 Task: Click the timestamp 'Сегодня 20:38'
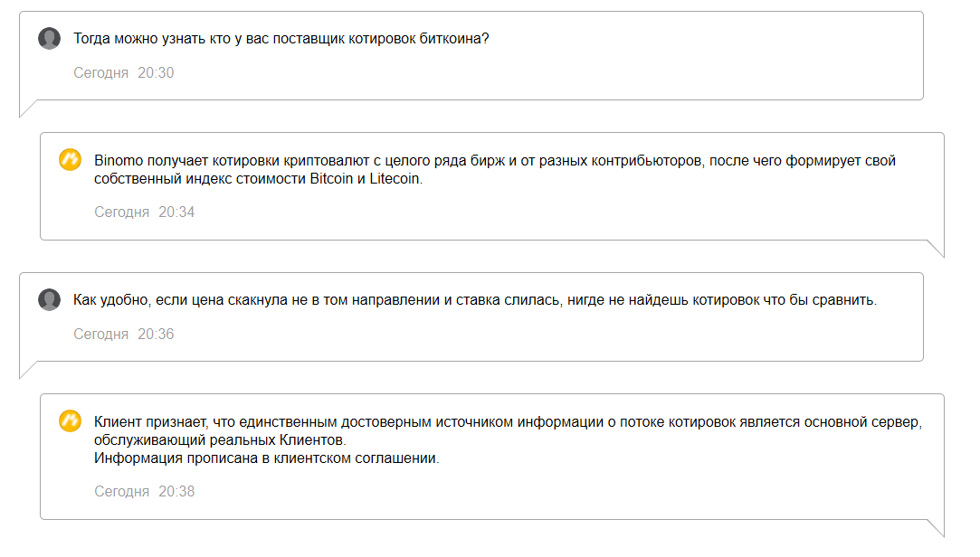[145, 491]
